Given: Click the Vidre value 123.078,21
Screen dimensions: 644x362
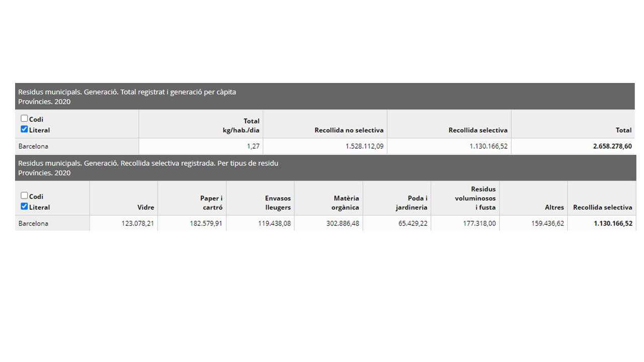Looking at the screenshot, I should pos(138,223).
